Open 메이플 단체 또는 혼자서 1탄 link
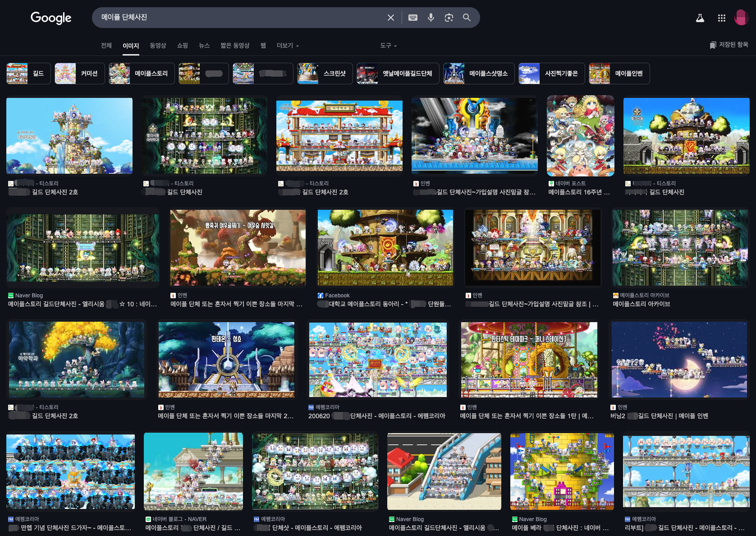Screen dimensions: 756x536 (527, 416)
